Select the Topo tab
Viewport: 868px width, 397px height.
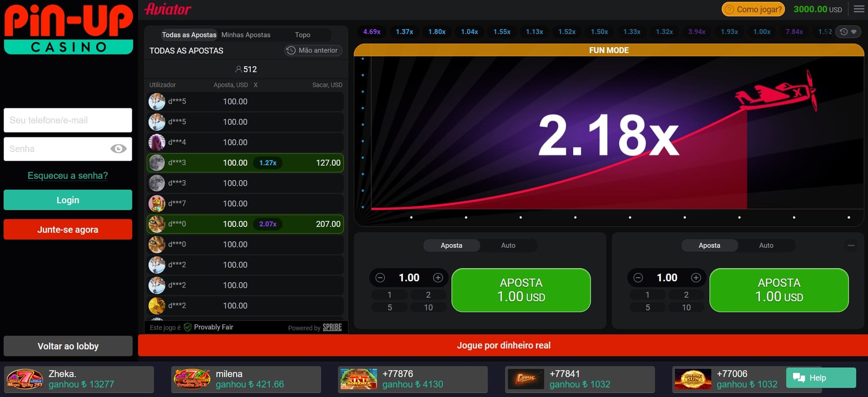click(x=303, y=35)
